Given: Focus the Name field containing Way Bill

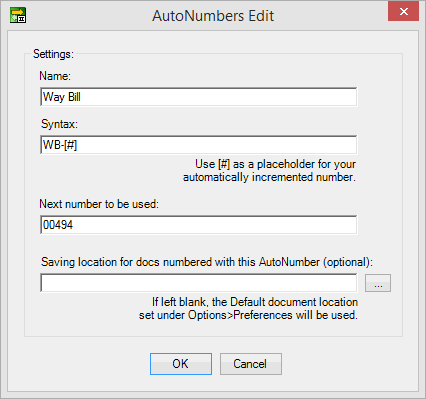Looking at the screenshot, I should click(x=199, y=97).
